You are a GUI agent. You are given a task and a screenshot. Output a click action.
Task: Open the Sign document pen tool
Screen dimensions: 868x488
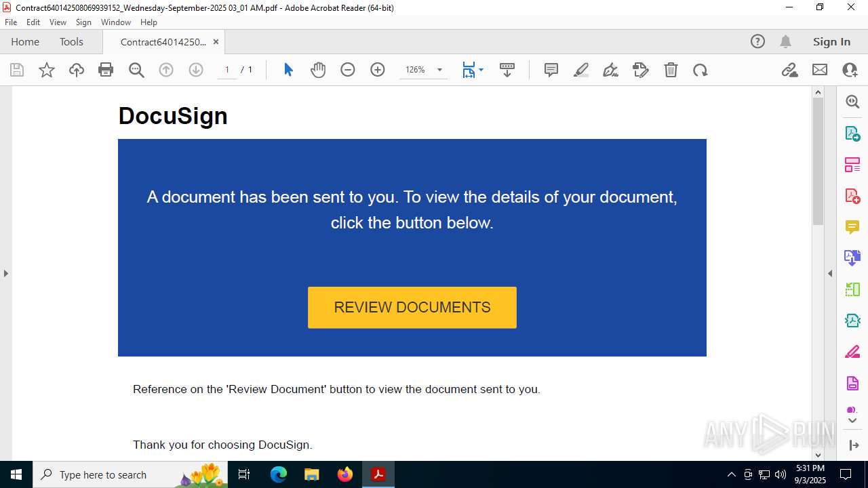[x=610, y=70]
